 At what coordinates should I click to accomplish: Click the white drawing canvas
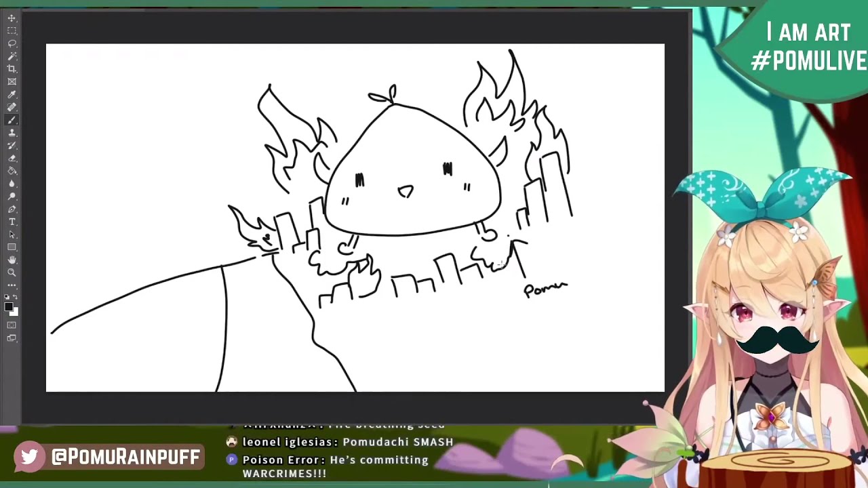[x=355, y=218]
